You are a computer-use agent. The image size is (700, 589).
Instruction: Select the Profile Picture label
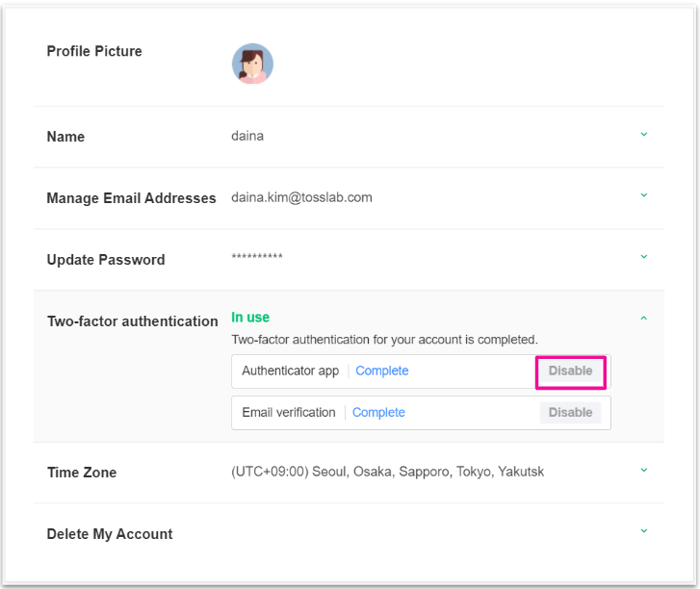point(94,52)
